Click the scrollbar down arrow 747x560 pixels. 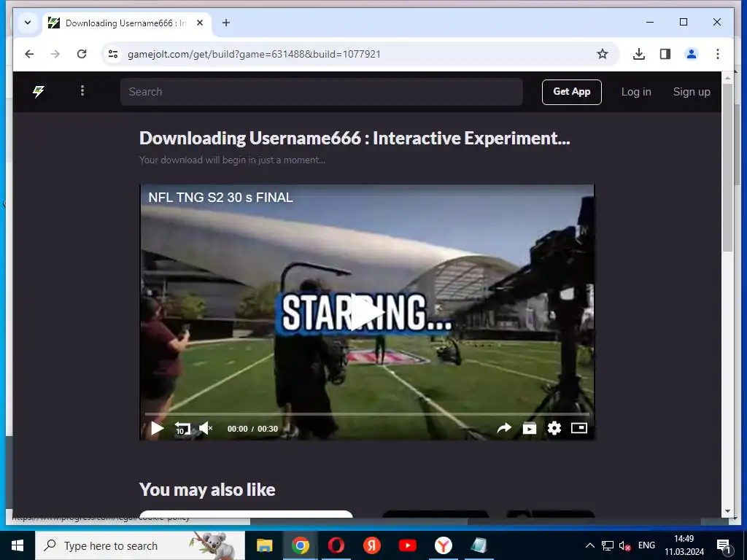click(727, 511)
